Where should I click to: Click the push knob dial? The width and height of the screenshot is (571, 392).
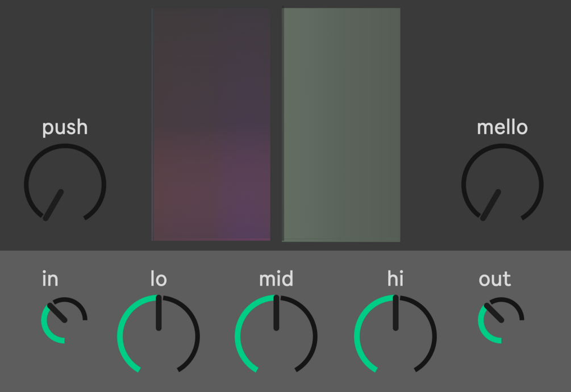tap(65, 184)
